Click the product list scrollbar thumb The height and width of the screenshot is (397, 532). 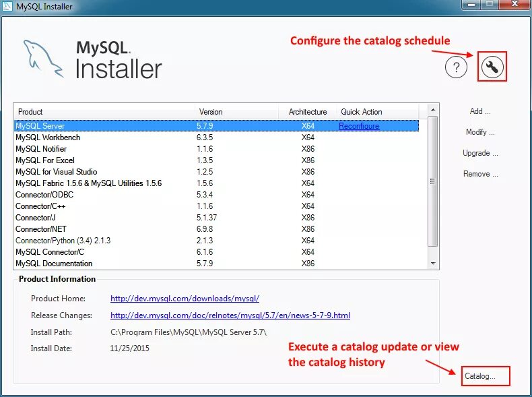coord(432,181)
